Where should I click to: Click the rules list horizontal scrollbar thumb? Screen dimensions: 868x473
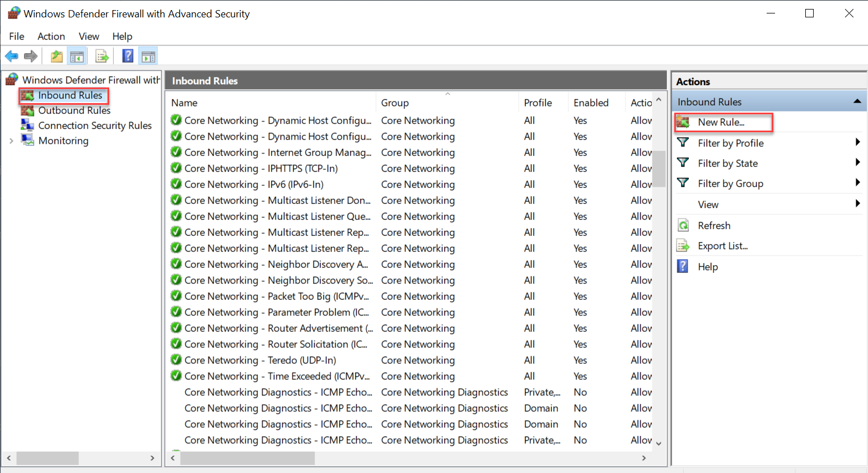click(247, 458)
